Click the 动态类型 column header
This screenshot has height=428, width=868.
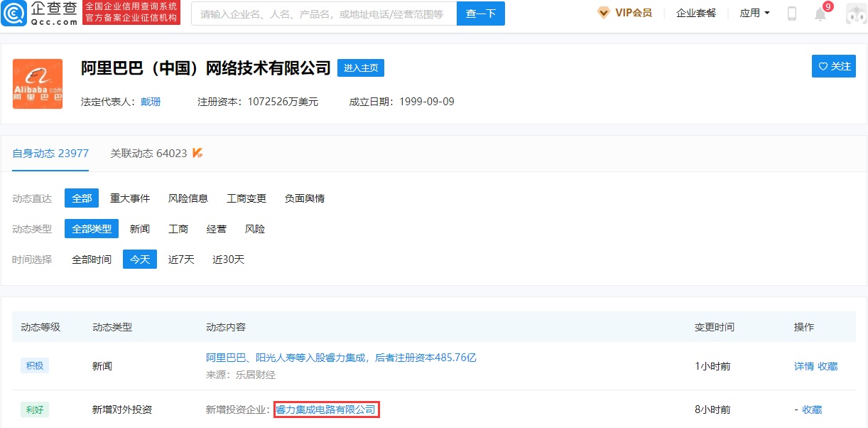(x=112, y=327)
